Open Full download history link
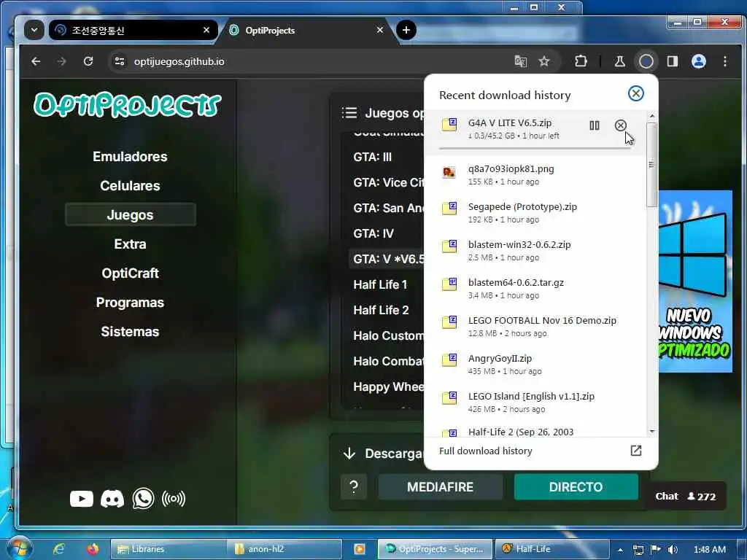The image size is (747, 560). pyautogui.click(x=485, y=451)
